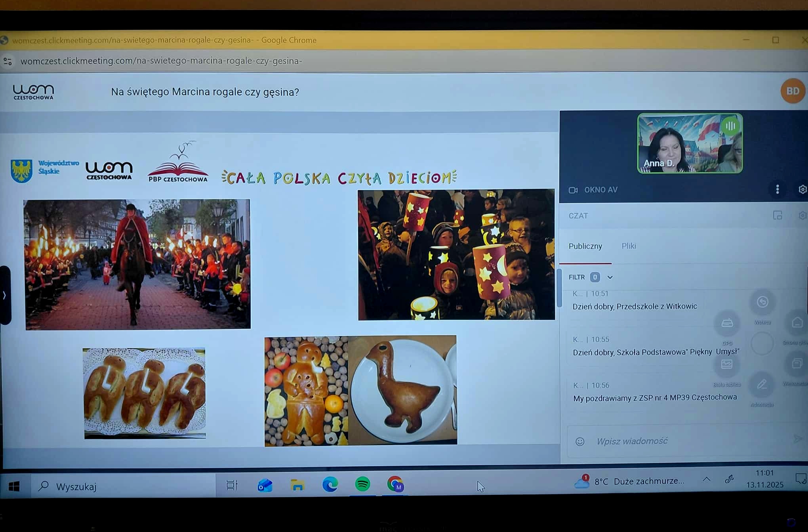Click the send message arrow icon
Image resolution: width=808 pixels, height=532 pixels.
tap(797, 439)
